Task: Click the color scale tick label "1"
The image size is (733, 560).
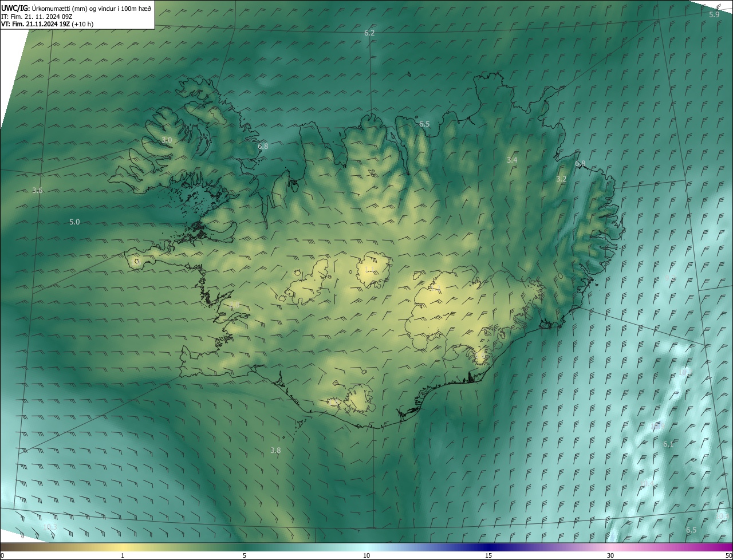Action: pos(123,555)
